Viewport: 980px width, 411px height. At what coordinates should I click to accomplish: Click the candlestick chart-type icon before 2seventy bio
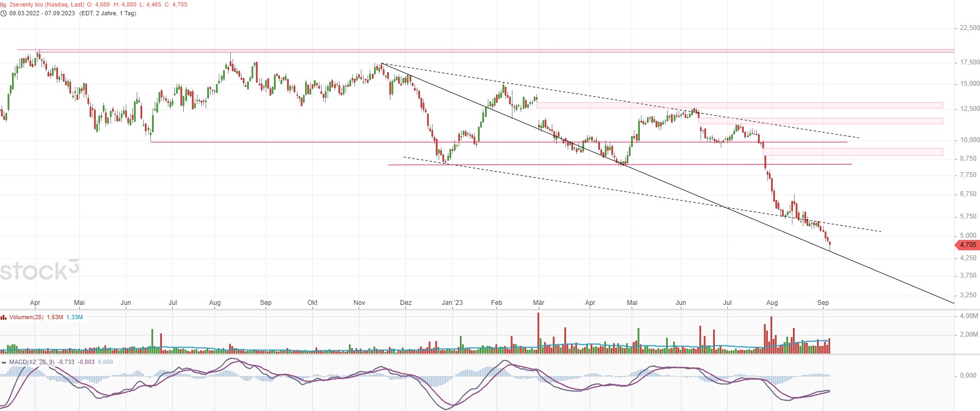(x=3, y=4)
